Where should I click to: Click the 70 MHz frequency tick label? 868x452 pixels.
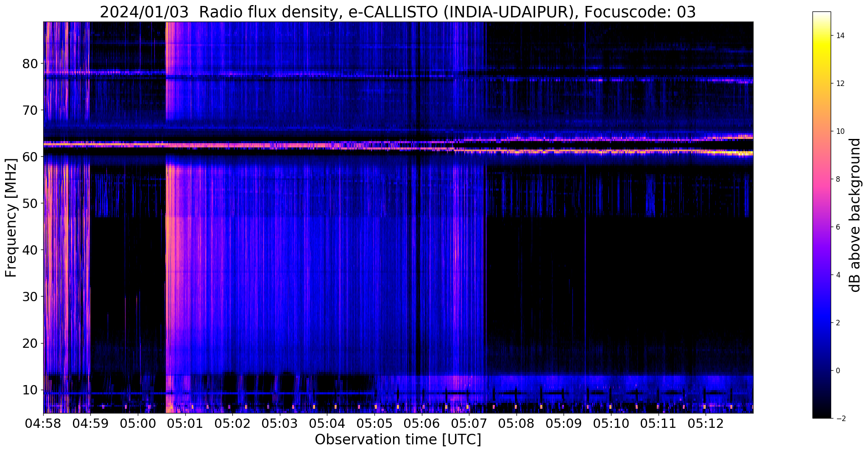tap(30, 110)
